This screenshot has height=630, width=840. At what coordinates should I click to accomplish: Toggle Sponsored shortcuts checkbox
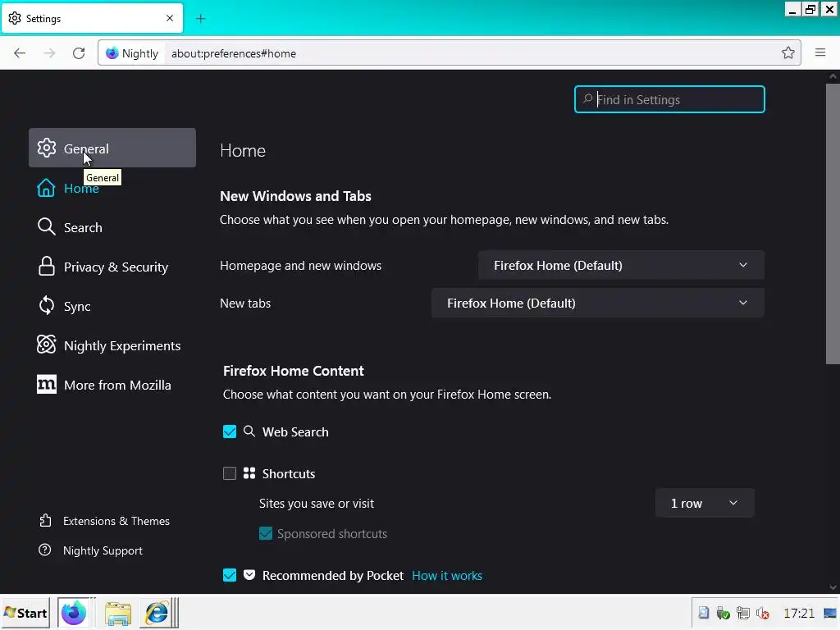266,533
